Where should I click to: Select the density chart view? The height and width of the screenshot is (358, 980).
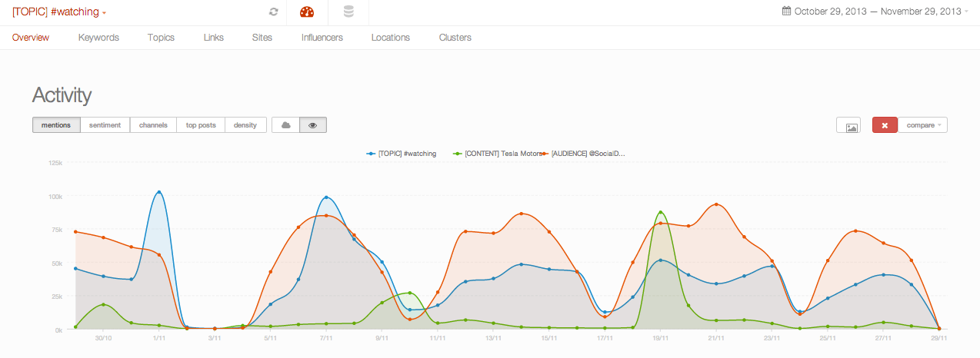[245, 125]
